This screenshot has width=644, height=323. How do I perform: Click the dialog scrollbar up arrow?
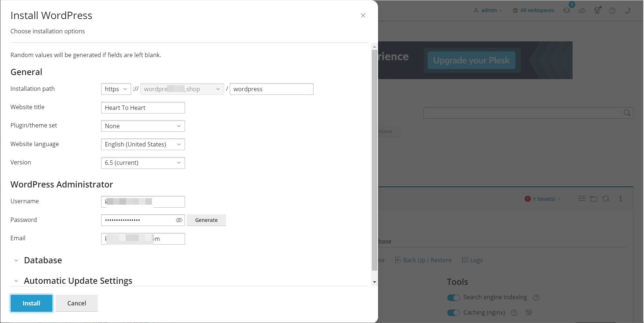point(374,47)
